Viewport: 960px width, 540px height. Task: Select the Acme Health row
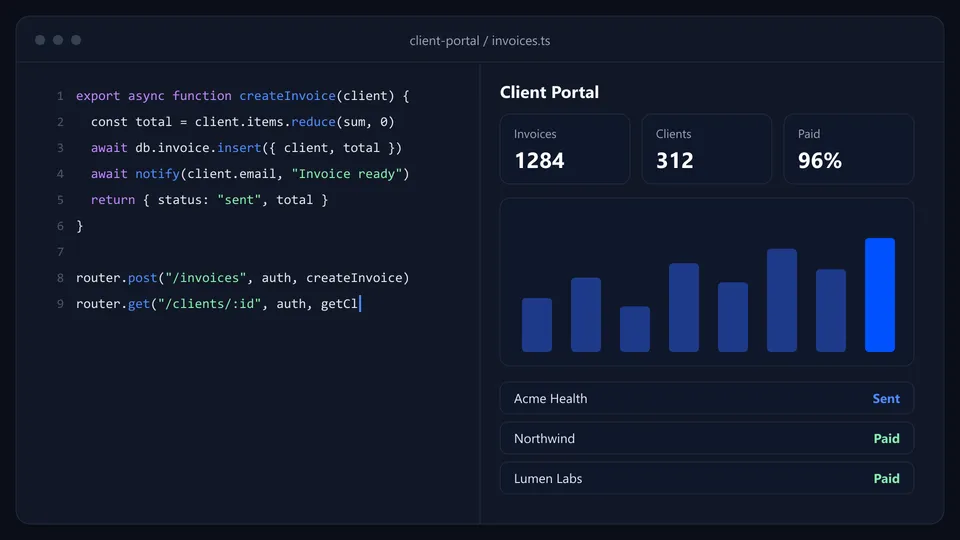707,398
